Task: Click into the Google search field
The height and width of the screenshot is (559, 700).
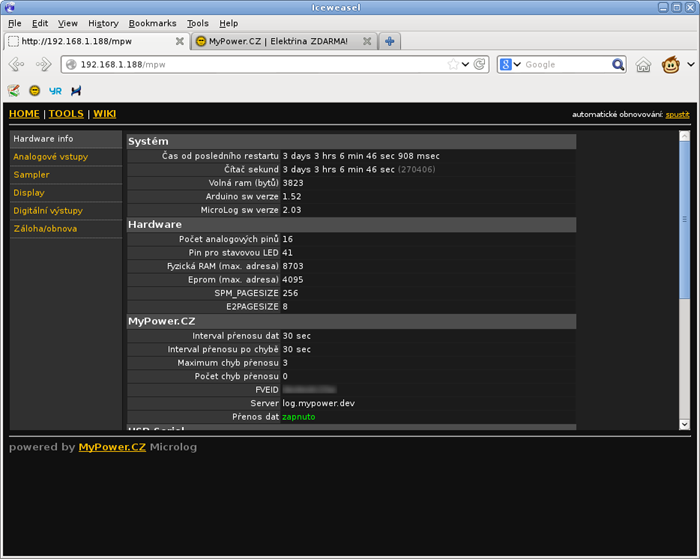Action: [565, 65]
